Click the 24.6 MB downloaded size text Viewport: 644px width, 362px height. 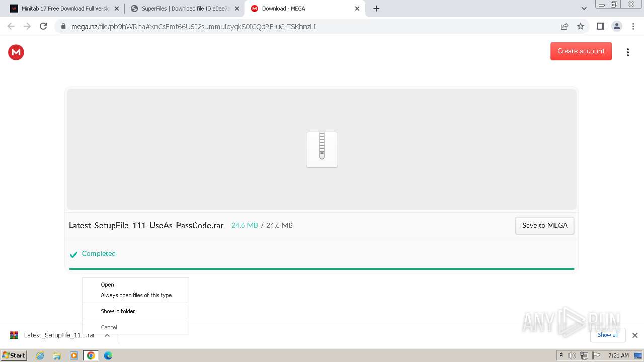[245, 225]
